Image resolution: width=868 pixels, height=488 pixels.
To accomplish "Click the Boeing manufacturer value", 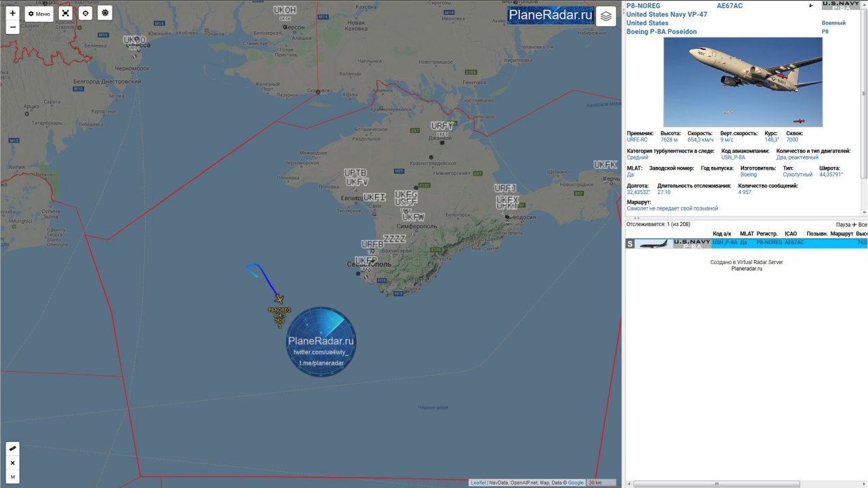I will (749, 174).
